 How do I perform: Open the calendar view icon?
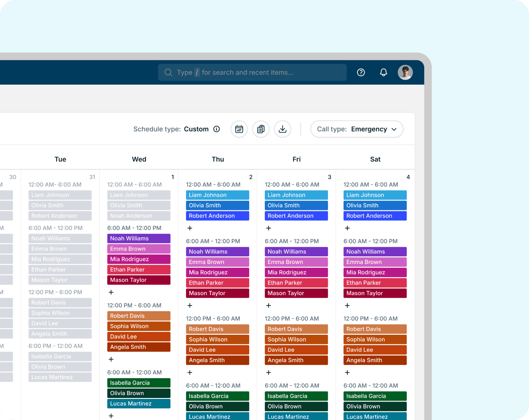(x=239, y=129)
